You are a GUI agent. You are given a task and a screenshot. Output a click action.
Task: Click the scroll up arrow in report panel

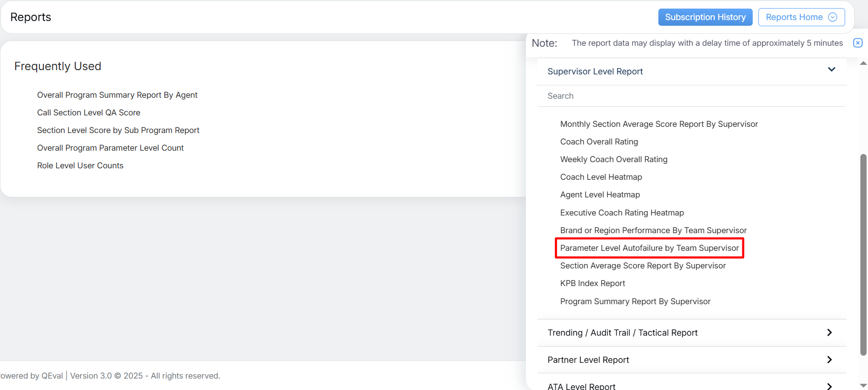click(x=863, y=63)
